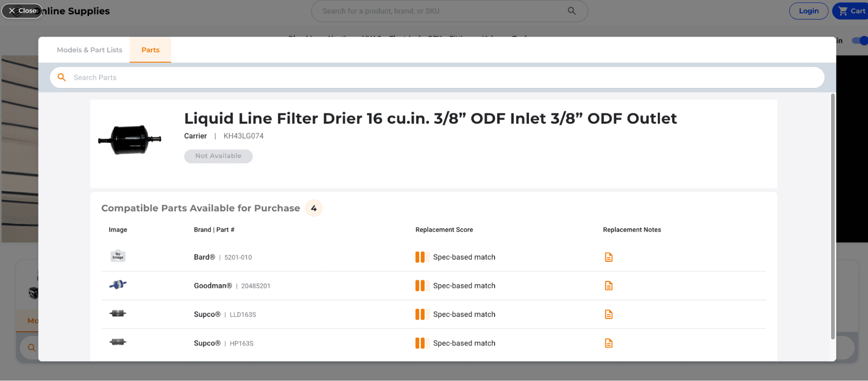868x381 pixels.
Task: Open replacement notes for Goodman 20485201
Action: pos(609,286)
